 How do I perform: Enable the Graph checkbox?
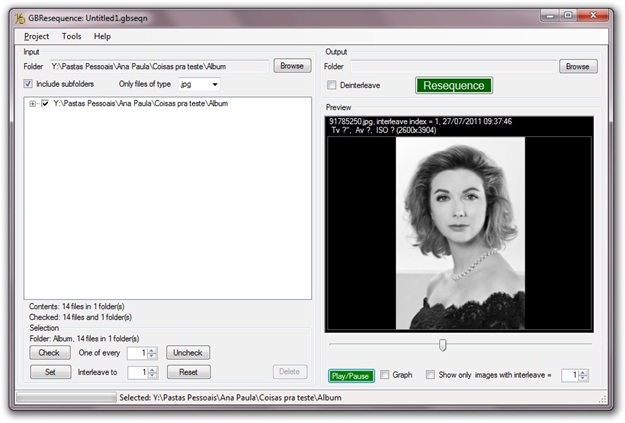click(x=384, y=375)
